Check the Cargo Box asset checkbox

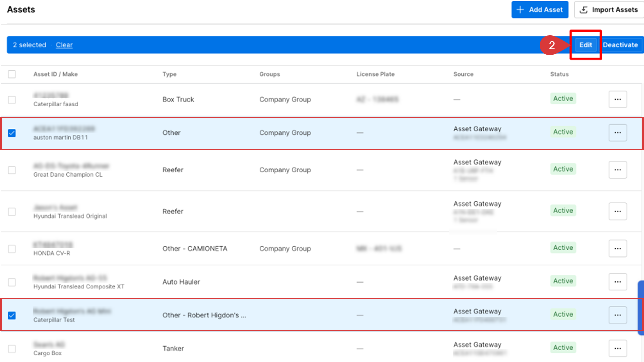12,349
